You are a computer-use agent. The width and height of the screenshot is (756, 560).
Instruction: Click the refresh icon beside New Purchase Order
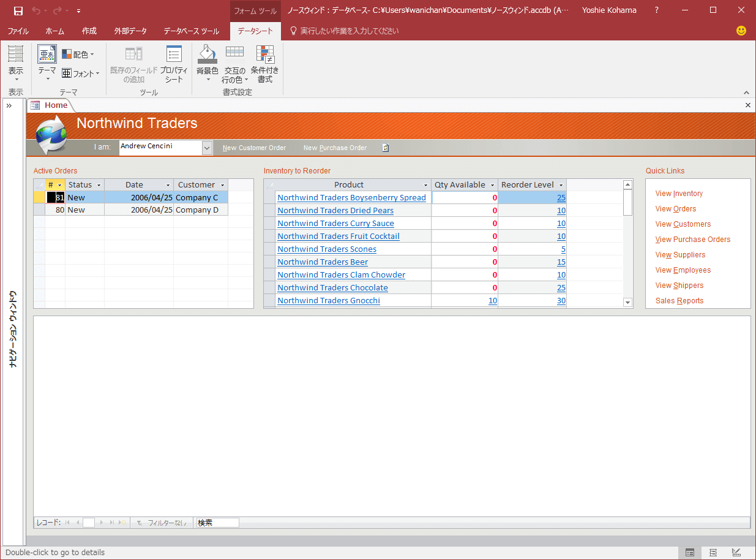[385, 148]
